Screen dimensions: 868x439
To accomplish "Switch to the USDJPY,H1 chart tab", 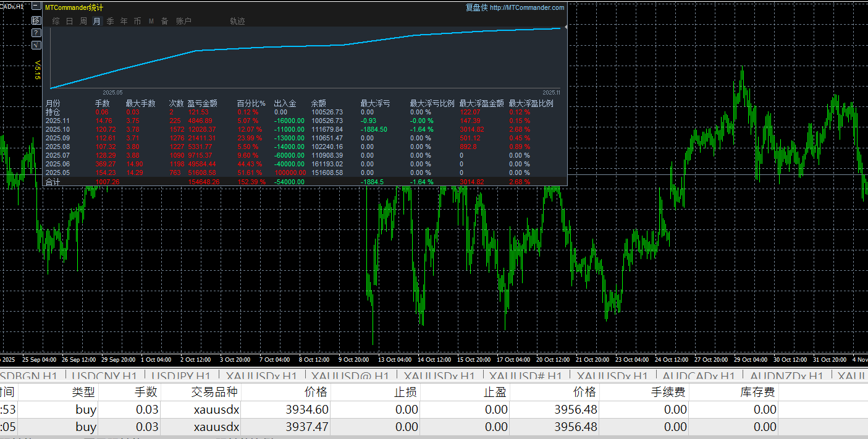I will [x=181, y=376].
